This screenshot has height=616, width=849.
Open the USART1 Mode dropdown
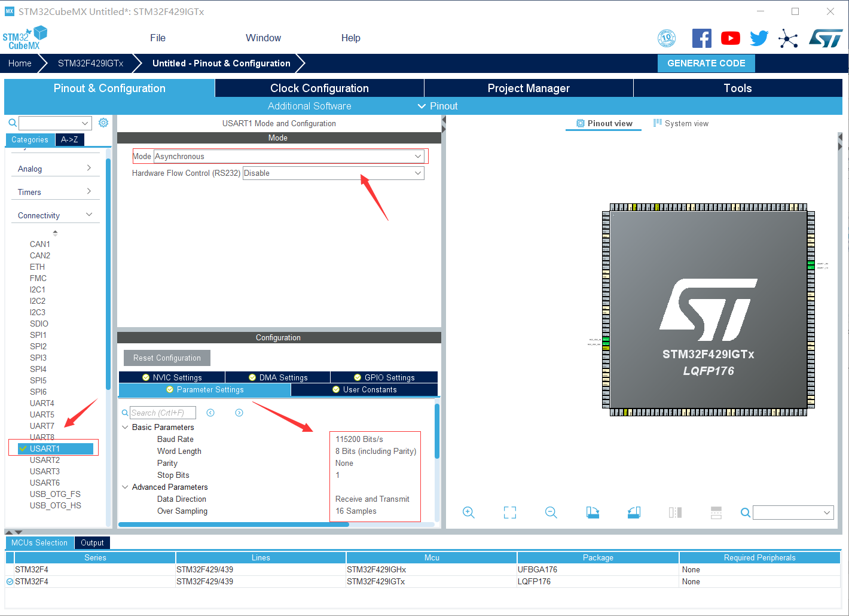coord(289,156)
